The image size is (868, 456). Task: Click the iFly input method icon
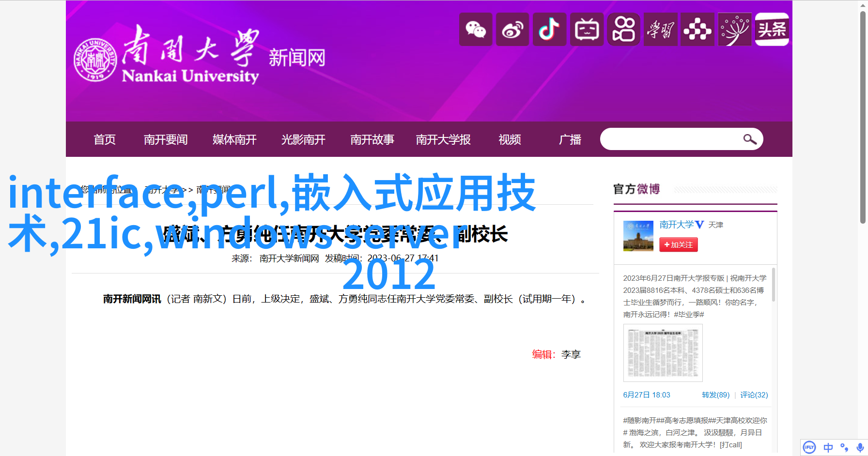(809, 447)
